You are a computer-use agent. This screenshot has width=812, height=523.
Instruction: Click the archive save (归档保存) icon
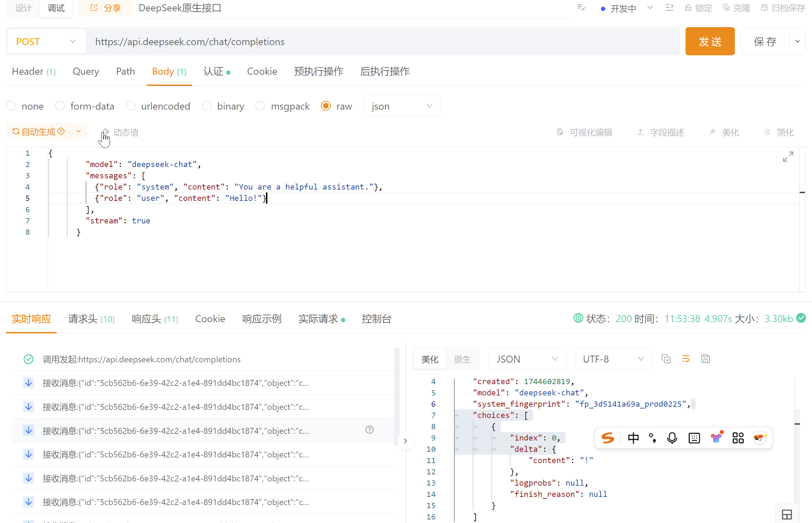click(x=764, y=8)
